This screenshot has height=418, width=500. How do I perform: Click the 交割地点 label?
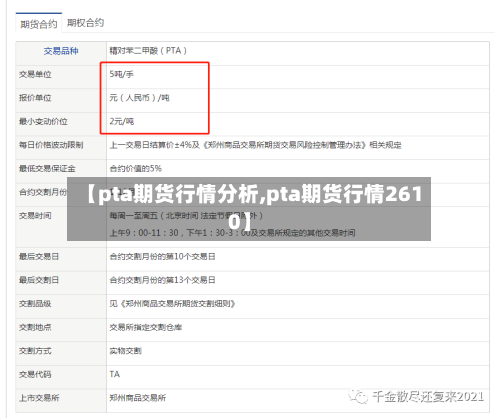coord(35,327)
